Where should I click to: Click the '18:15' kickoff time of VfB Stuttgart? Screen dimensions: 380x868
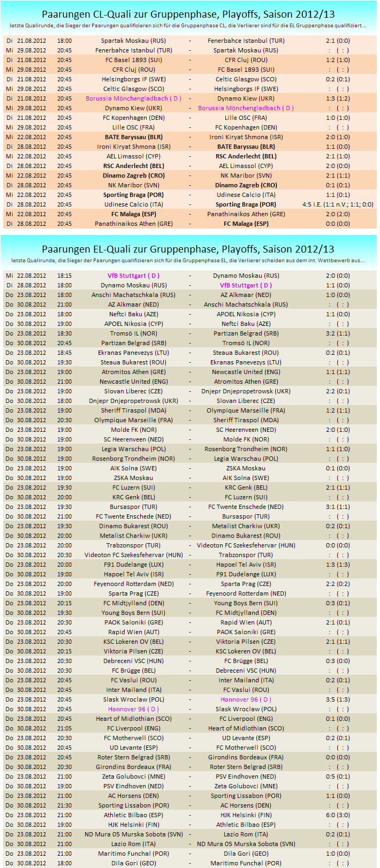click(64, 276)
